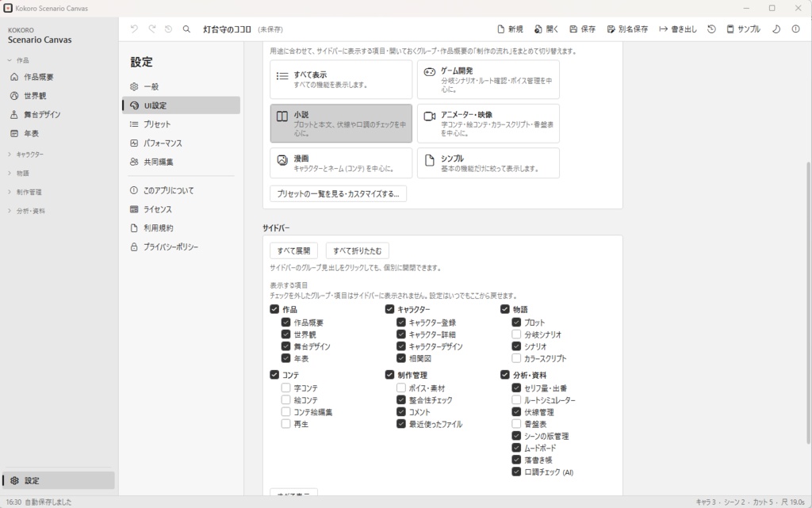This screenshot has width=812, height=508.
Task: Toggle dark mode with the moon icon
Action: point(776,29)
